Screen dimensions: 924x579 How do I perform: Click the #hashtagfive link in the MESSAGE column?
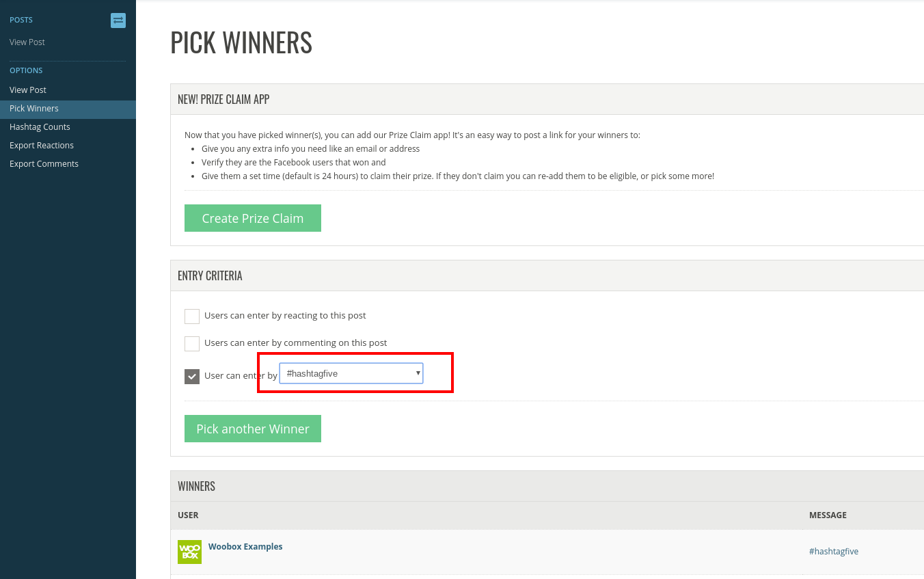coord(834,551)
